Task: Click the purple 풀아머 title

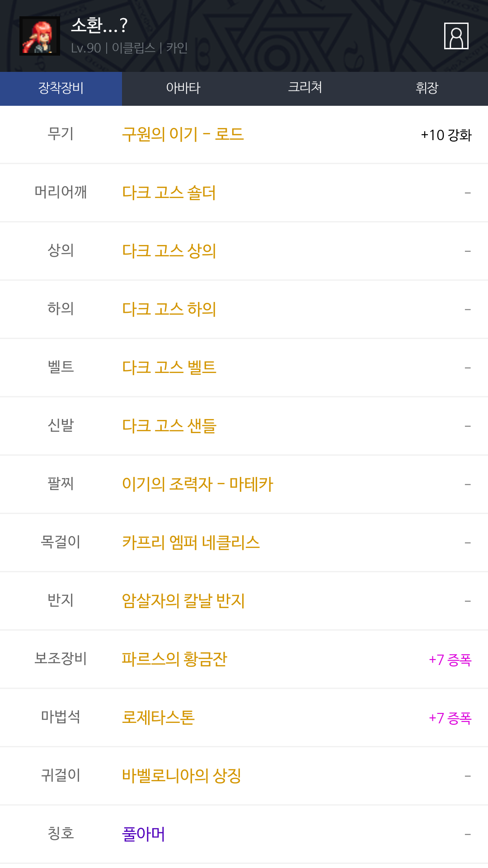Action: click(x=143, y=834)
